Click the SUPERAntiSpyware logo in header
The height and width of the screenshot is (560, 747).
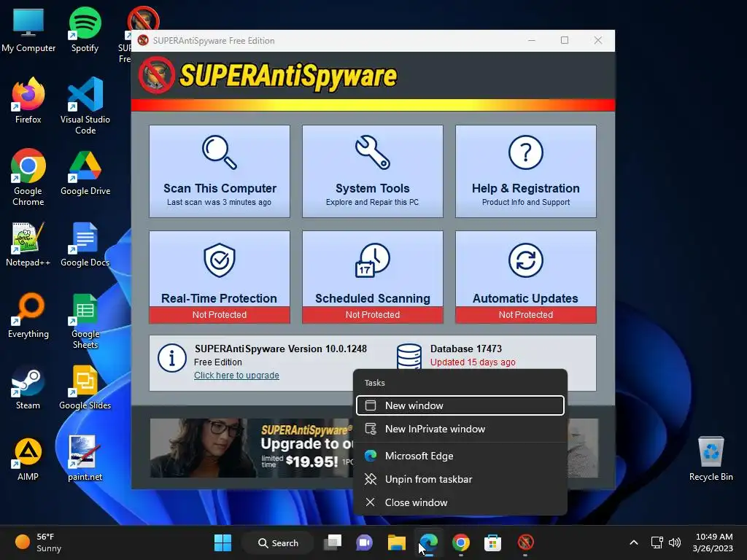[x=268, y=76]
